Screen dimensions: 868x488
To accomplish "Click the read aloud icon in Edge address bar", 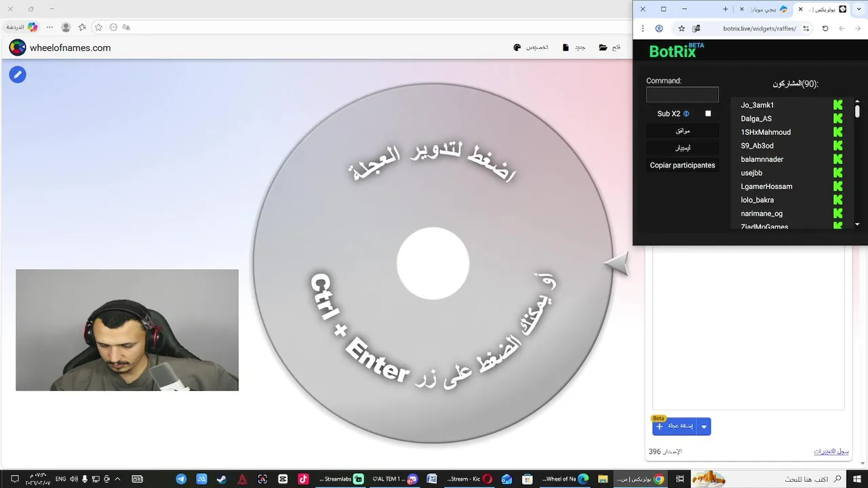I will (x=126, y=27).
